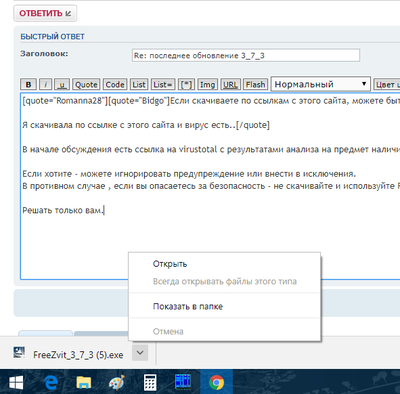Screen dimensions: 400x394
Task: Open the Calculator taskbar icon
Action: (x=150, y=382)
